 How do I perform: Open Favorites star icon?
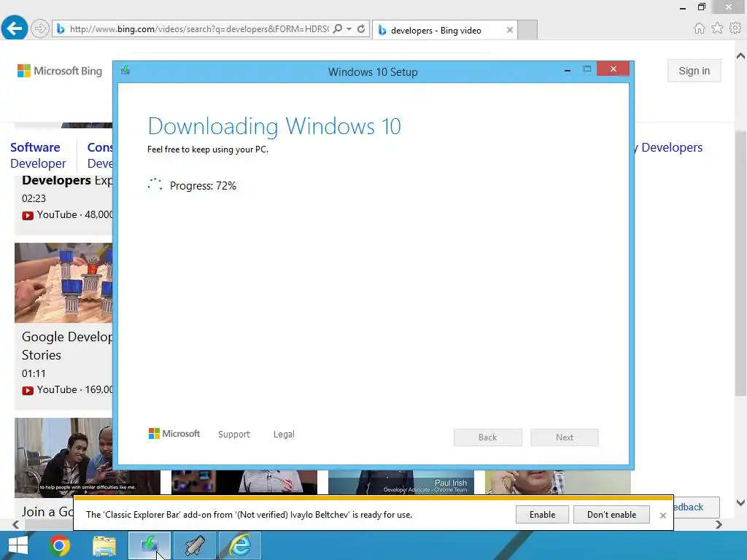click(718, 28)
